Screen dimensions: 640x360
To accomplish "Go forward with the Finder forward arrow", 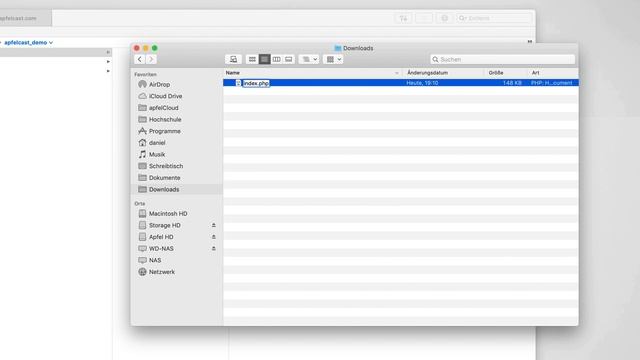I will pos(151,60).
